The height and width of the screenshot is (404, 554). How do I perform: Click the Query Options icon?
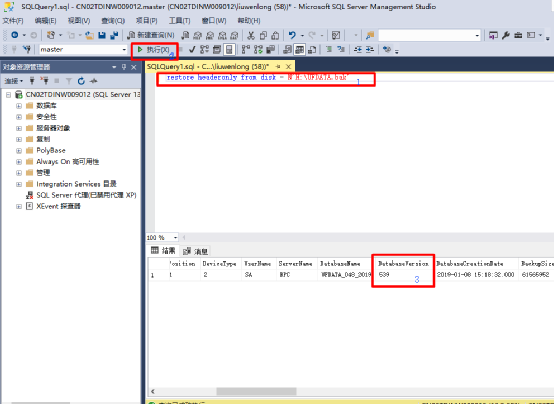coord(217,49)
